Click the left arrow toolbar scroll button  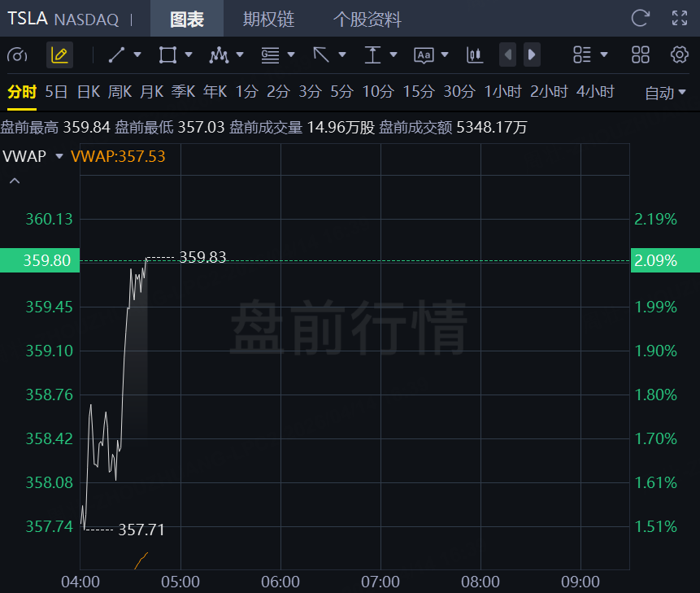(x=507, y=55)
